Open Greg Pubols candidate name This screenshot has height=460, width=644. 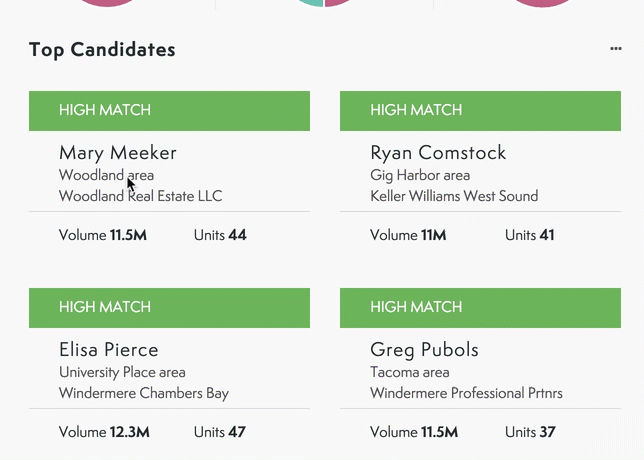pyautogui.click(x=424, y=350)
